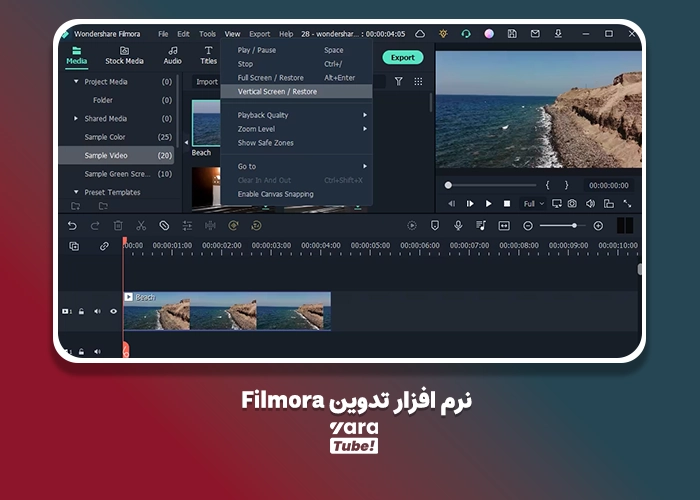Hide video track 1 with eye icon
This screenshot has height=500, width=700.
pyautogui.click(x=113, y=311)
